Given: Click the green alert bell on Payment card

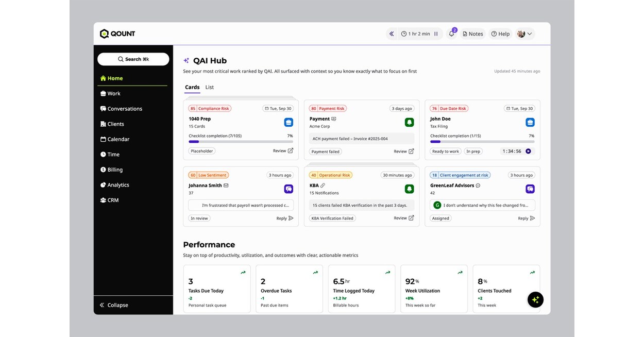Looking at the screenshot, I should coord(409,122).
